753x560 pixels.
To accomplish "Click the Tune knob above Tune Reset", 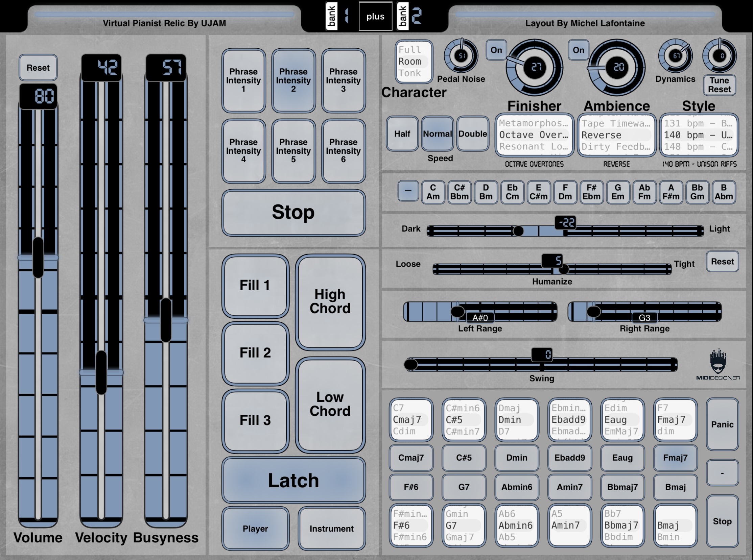I will 720,56.
